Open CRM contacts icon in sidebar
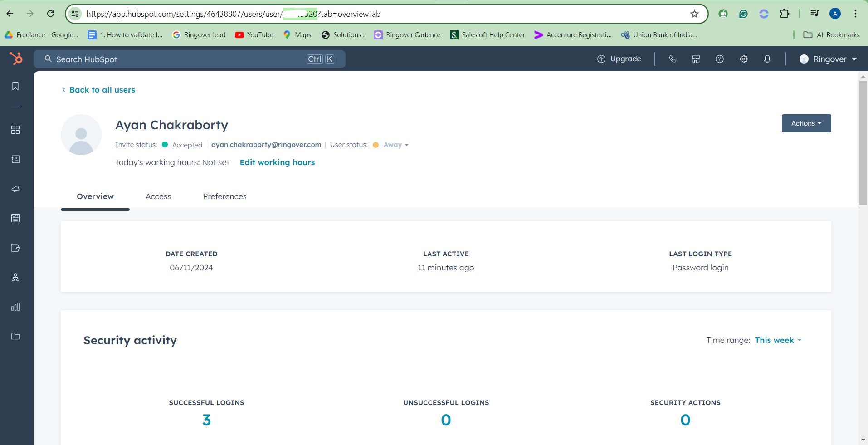 pos(15,159)
